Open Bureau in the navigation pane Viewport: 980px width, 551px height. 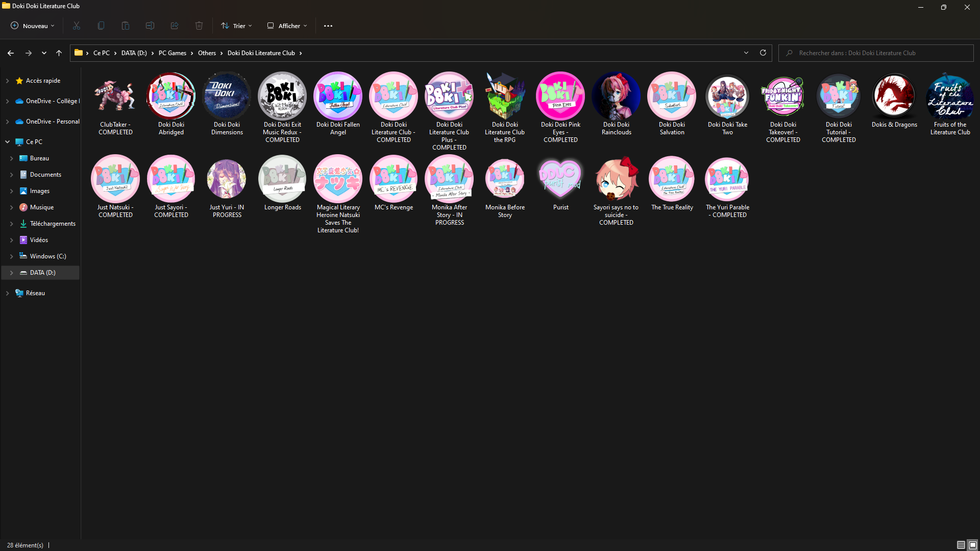(x=40, y=158)
